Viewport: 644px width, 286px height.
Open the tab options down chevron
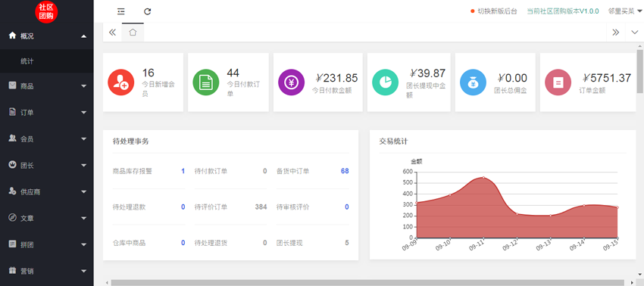tap(634, 33)
